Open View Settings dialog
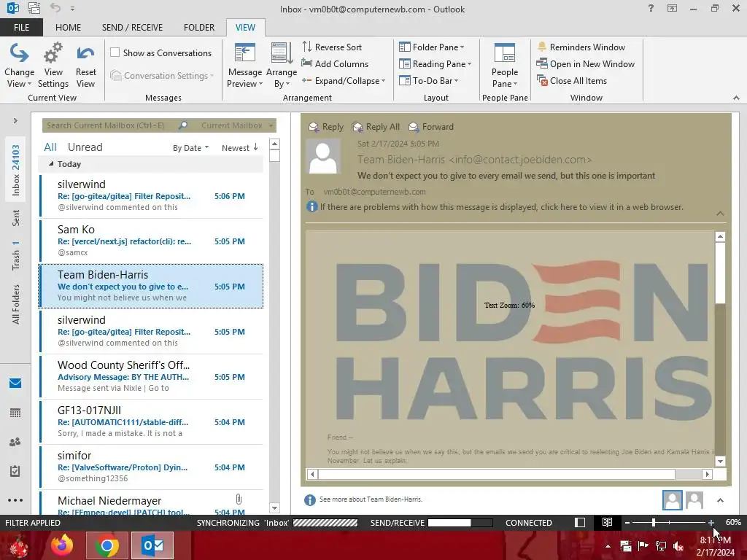The width and height of the screenshot is (747, 560). coord(53,66)
